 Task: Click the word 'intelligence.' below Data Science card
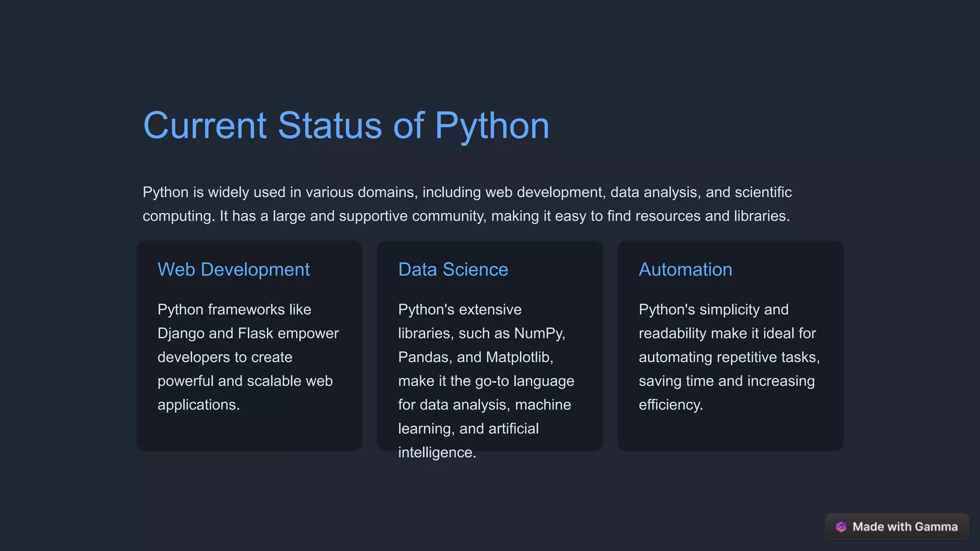[437, 452]
